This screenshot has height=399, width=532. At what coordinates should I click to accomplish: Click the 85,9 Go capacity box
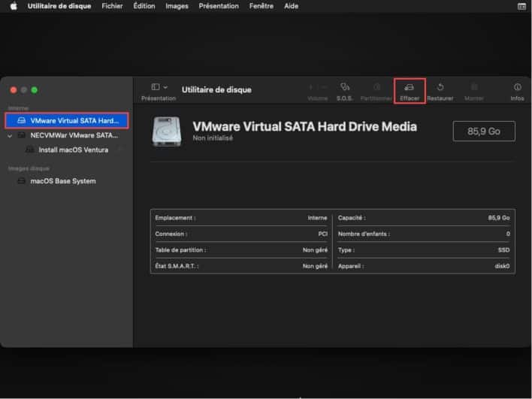coord(483,131)
